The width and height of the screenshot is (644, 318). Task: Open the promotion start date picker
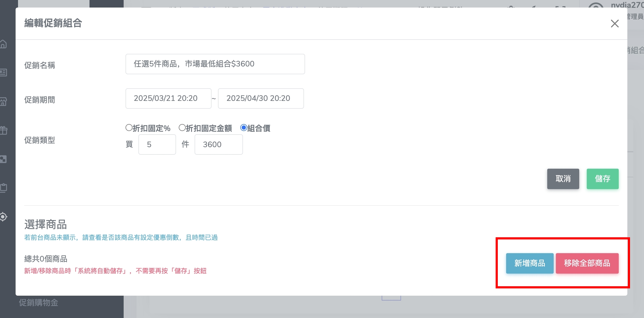pos(168,98)
